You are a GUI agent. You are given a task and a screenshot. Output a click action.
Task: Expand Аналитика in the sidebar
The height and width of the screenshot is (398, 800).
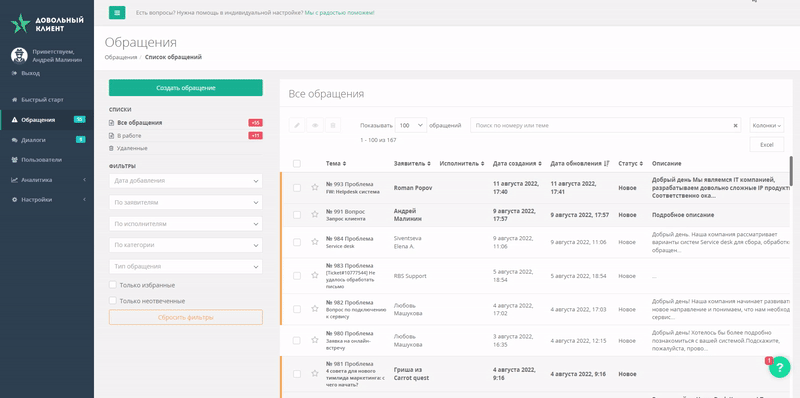point(47,180)
